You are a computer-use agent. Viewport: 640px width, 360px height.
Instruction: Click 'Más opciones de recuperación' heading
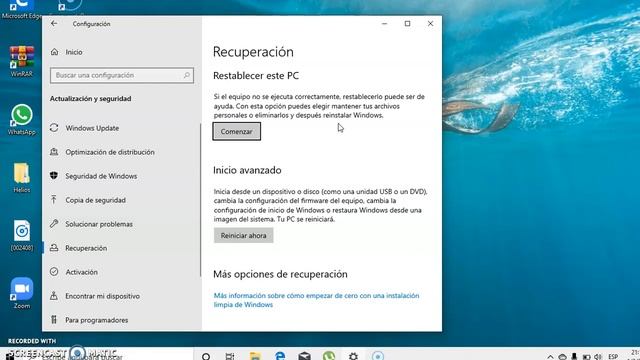tap(280, 274)
